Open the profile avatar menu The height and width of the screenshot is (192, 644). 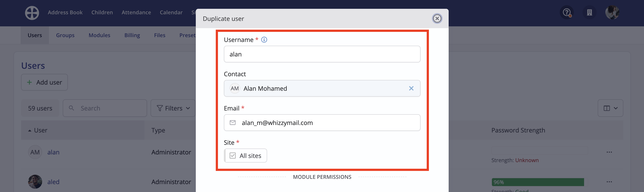(612, 12)
